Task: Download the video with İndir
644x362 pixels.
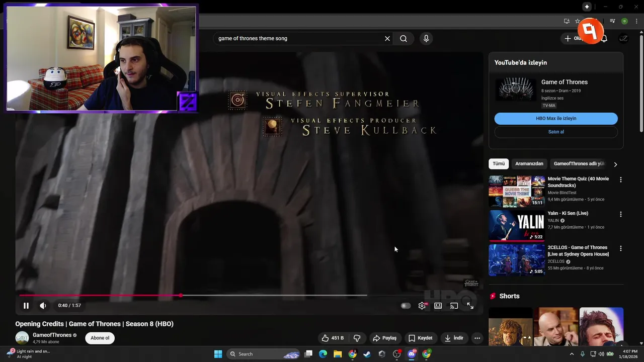Action: click(x=454, y=338)
